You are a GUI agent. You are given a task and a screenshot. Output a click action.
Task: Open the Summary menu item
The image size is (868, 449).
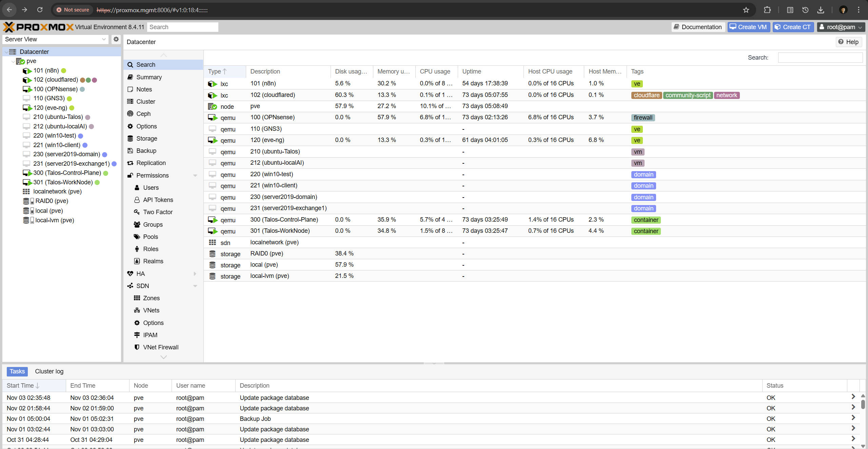(x=149, y=77)
